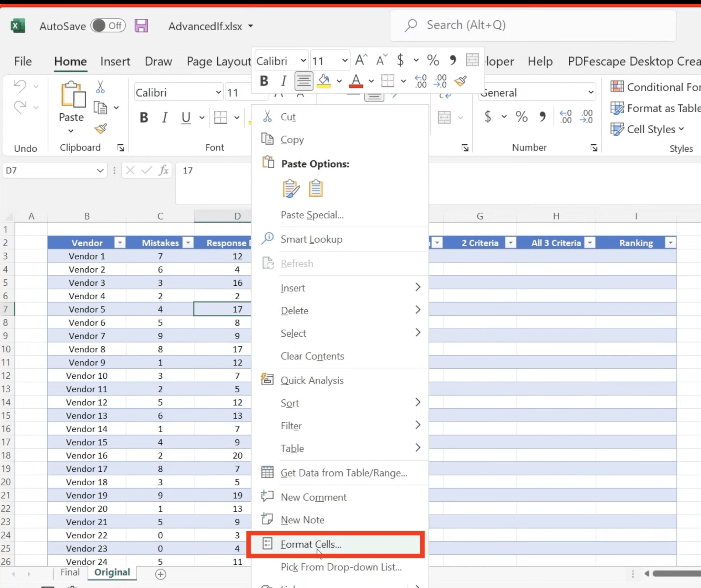Click ribbon Accounting dollar format icon

point(488,117)
